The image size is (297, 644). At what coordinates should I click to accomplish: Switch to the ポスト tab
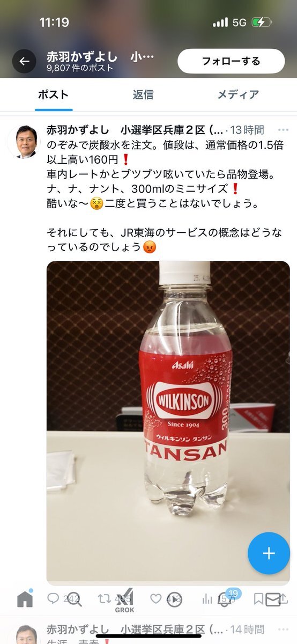tap(53, 95)
